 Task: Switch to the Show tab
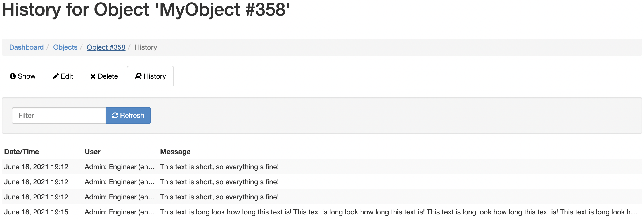pos(27,76)
